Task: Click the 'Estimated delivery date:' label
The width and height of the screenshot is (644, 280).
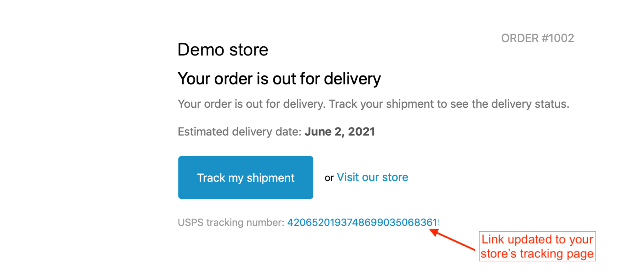Action: coord(240,132)
